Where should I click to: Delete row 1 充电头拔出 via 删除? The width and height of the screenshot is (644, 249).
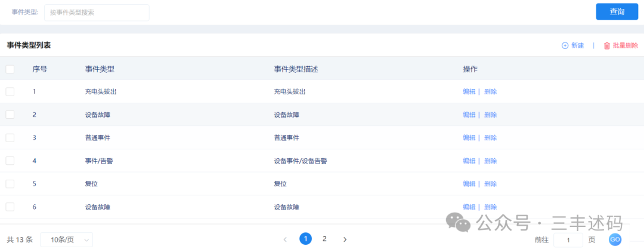click(x=490, y=92)
